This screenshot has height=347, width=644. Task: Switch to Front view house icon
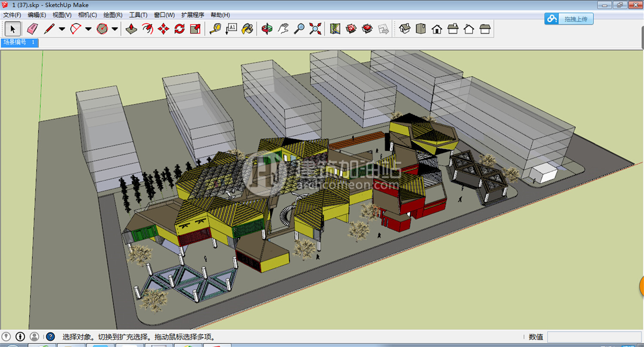(x=437, y=29)
